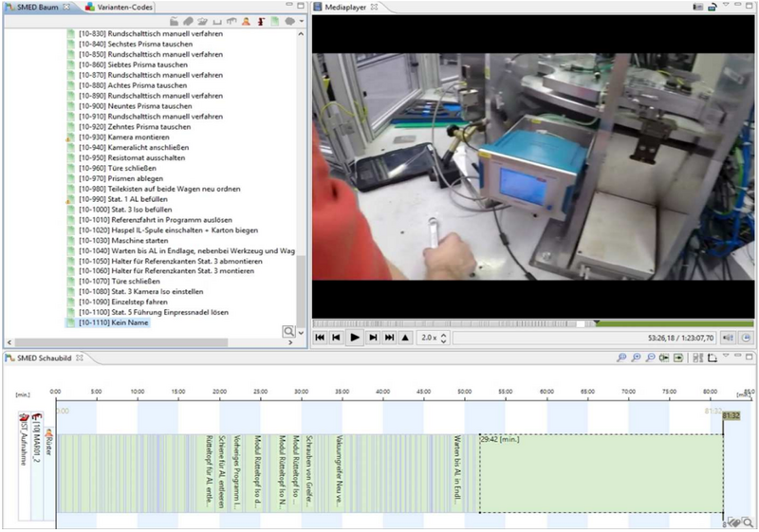The image size is (759, 532).
Task: Step one frame backward in the video
Action: click(x=336, y=337)
